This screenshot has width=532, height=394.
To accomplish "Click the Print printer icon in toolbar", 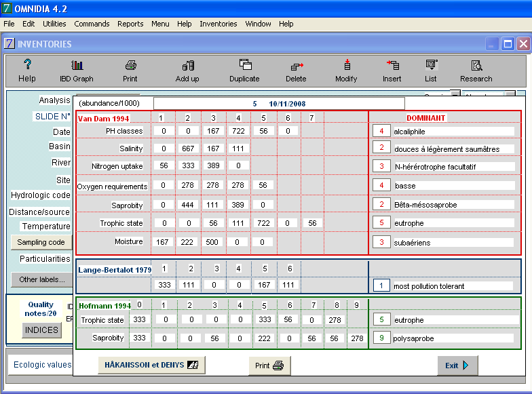I will [x=130, y=65].
